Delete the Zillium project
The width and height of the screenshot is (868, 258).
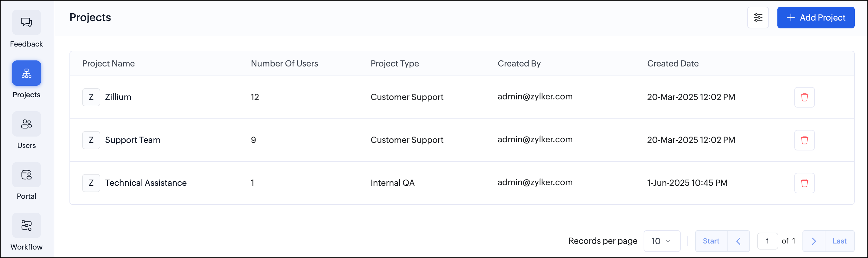[x=804, y=97]
